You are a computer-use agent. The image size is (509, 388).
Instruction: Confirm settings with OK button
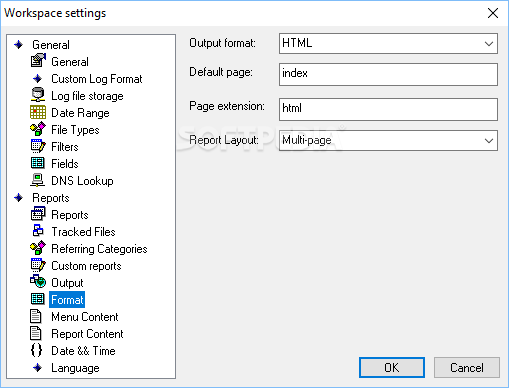point(392,368)
